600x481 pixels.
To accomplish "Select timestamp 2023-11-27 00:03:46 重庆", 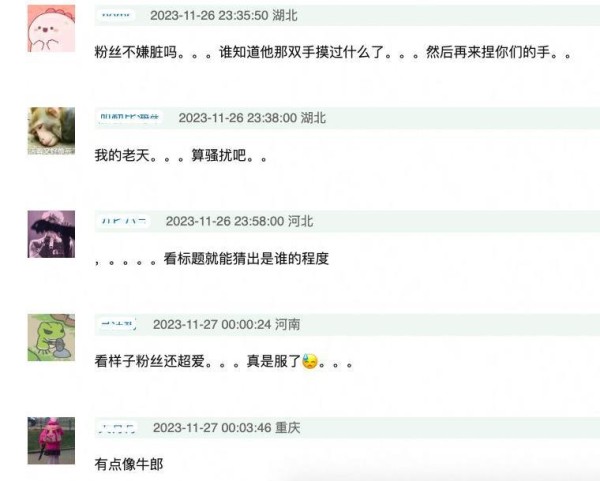I will click(x=227, y=427).
